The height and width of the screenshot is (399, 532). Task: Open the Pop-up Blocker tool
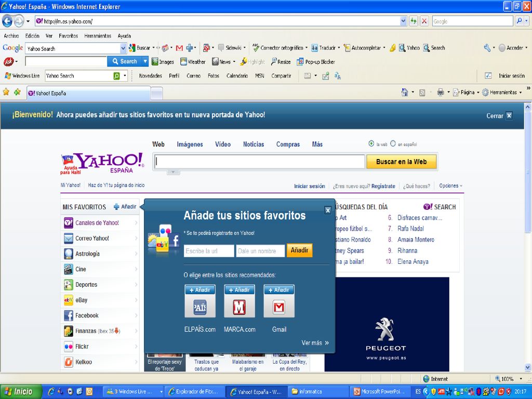click(x=316, y=62)
